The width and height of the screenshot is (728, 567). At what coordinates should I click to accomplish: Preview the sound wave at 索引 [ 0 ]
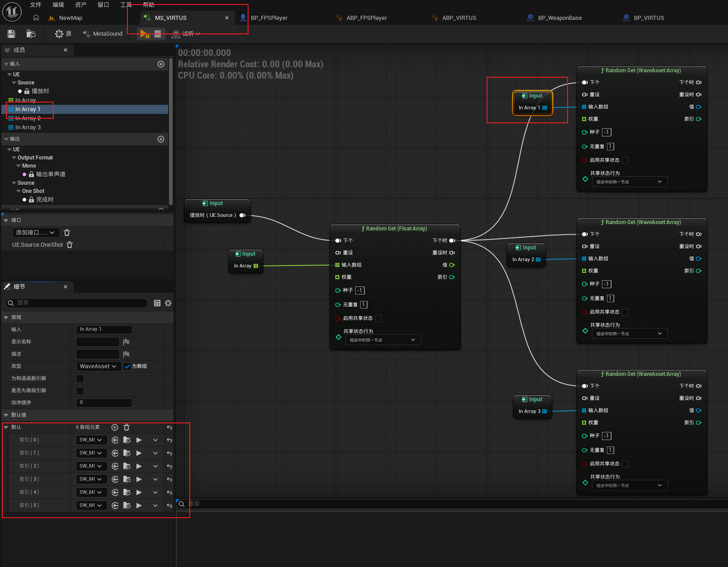point(139,440)
